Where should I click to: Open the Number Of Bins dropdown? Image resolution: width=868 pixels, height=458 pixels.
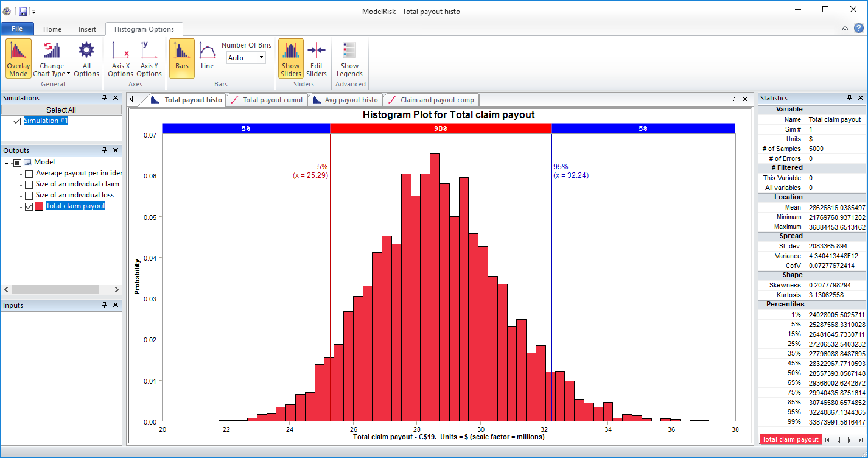click(262, 57)
